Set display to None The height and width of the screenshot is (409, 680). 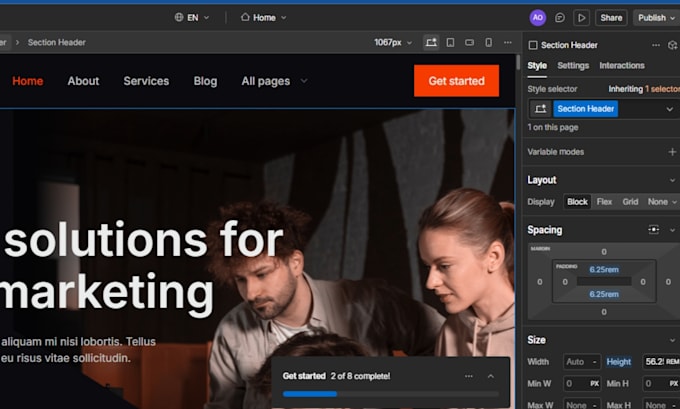[x=657, y=202]
